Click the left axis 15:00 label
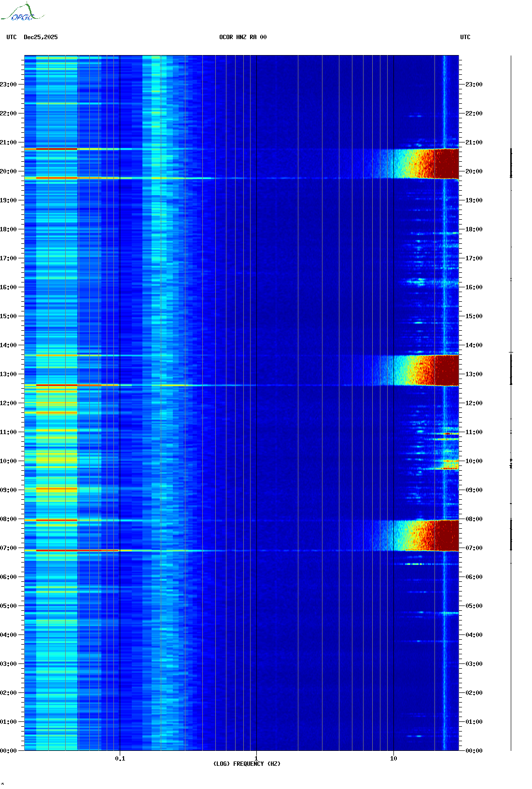This screenshot has height=789, width=532. pos(8,316)
